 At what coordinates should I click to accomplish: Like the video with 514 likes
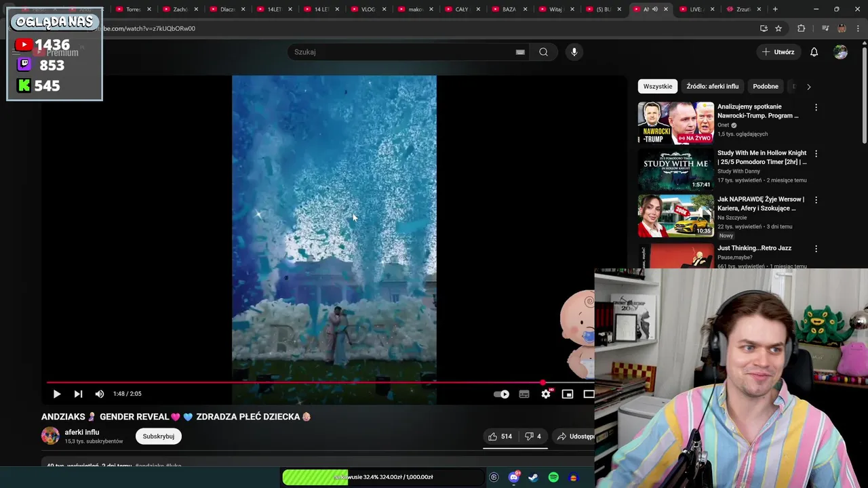tap(500, 436)
